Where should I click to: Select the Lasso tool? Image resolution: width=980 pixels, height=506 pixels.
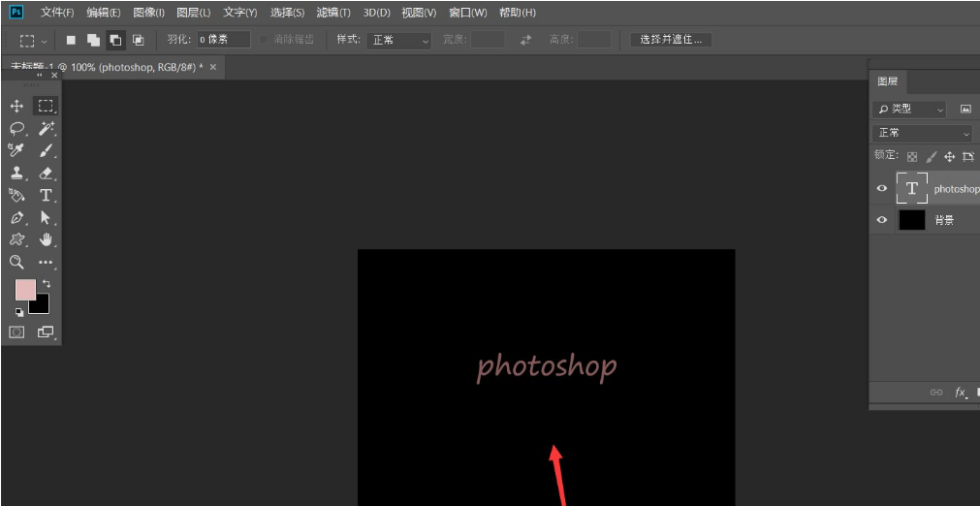click(x=16, y=129)
